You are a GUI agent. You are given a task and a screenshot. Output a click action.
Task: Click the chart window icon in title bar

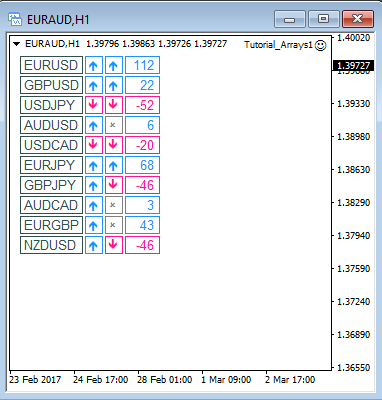coord(15,20)
